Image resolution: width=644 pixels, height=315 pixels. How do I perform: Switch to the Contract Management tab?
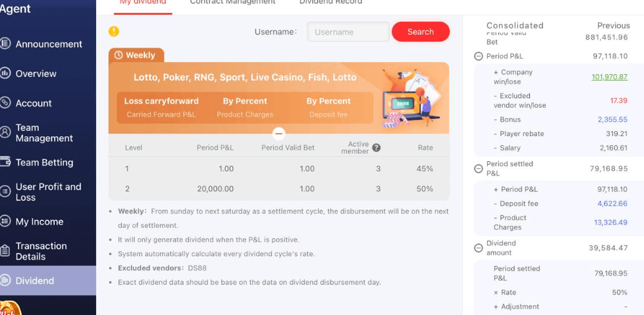click(x=233, y=3)
